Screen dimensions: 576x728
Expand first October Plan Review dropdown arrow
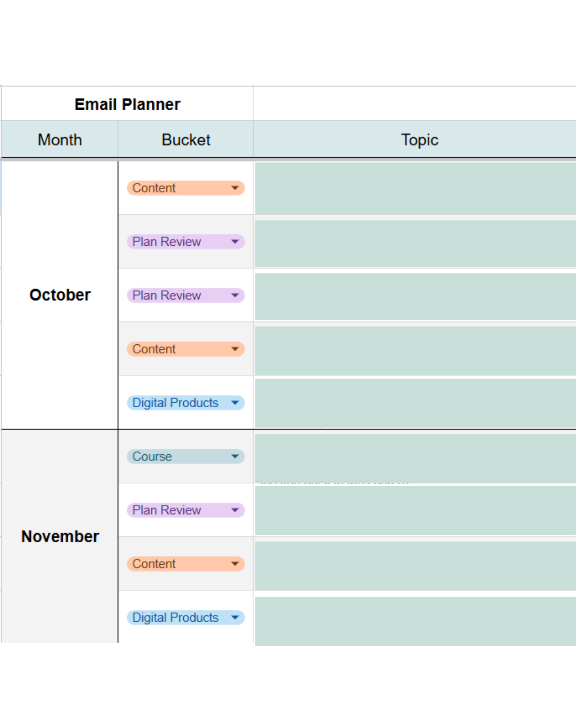[235, 242]
